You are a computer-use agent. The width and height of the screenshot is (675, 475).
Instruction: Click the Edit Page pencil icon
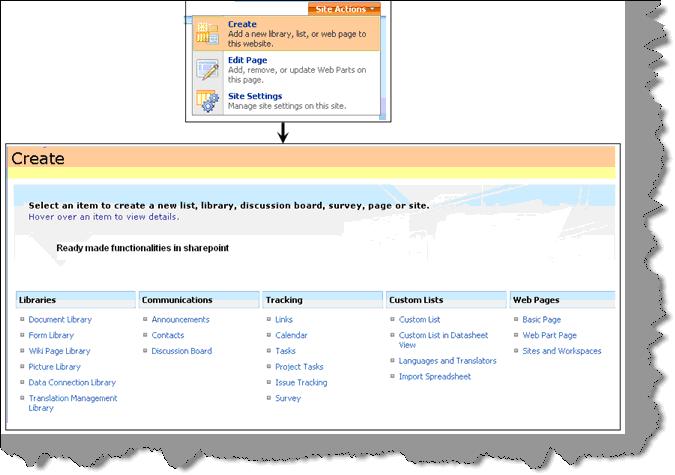click(x=207, y=70)
